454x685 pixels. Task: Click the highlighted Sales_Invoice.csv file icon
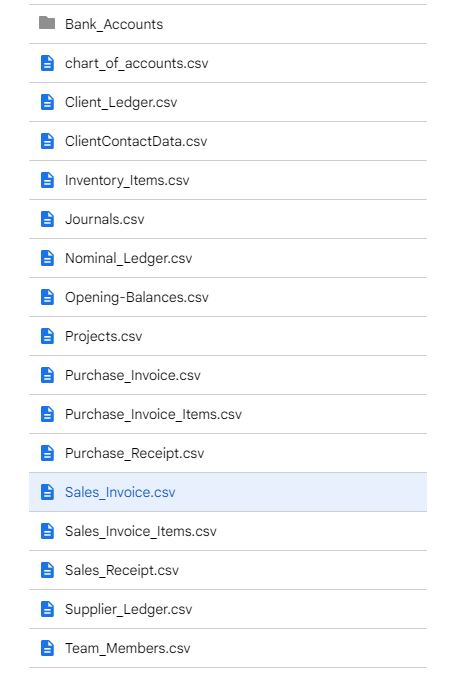click(47, 492)
